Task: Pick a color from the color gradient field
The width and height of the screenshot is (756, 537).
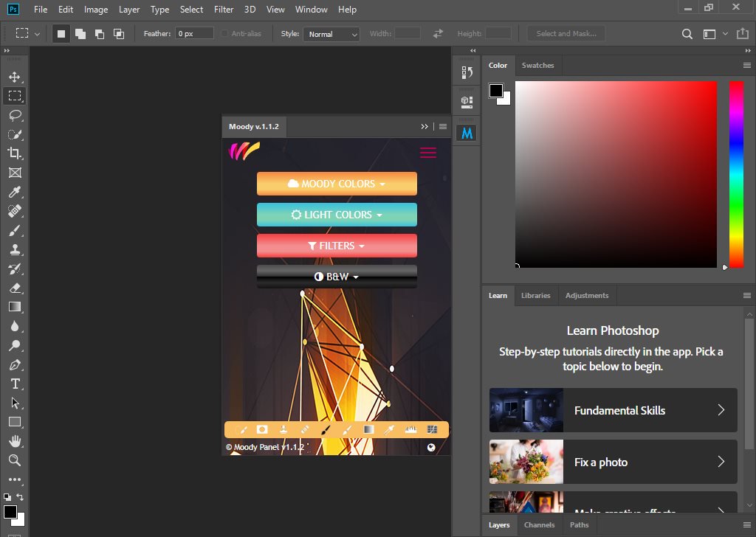Action: tap(616, 175)
